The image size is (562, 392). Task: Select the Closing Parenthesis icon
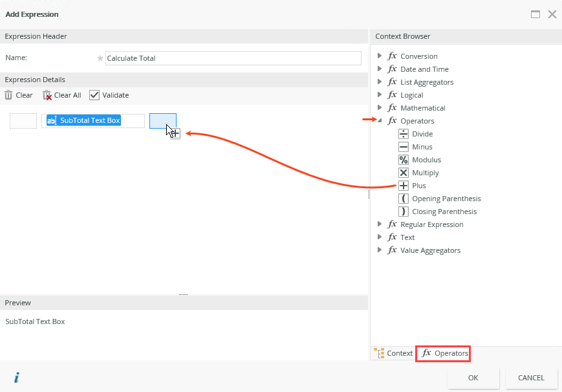coord(404,212)
